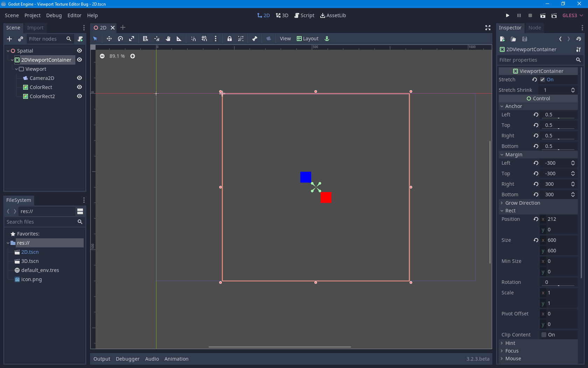Expand the Grow Direction section
Image resolution: width=588 pixels, height=368 pixels.
(x=502, y=203)
